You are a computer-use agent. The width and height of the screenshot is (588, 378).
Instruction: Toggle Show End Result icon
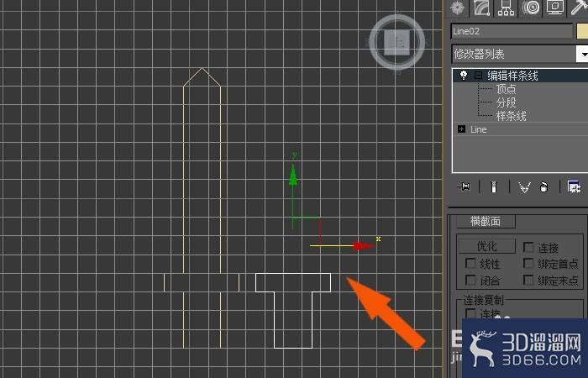tap(494, 186)
